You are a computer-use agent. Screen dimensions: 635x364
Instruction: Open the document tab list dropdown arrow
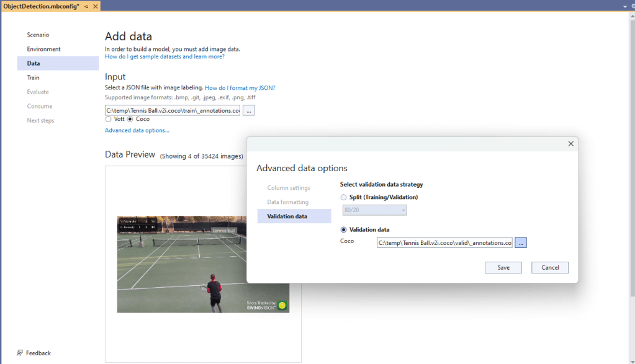pos(624,6)
